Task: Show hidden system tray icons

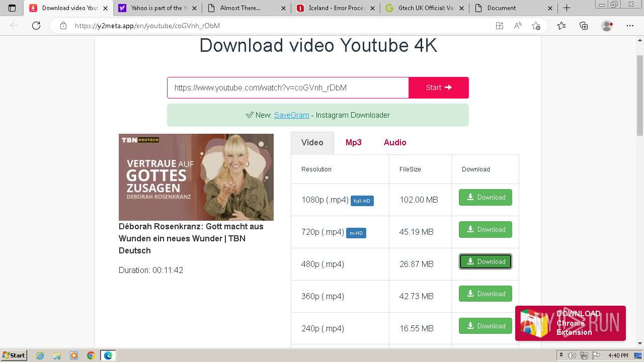Action: tap(561, 355)
